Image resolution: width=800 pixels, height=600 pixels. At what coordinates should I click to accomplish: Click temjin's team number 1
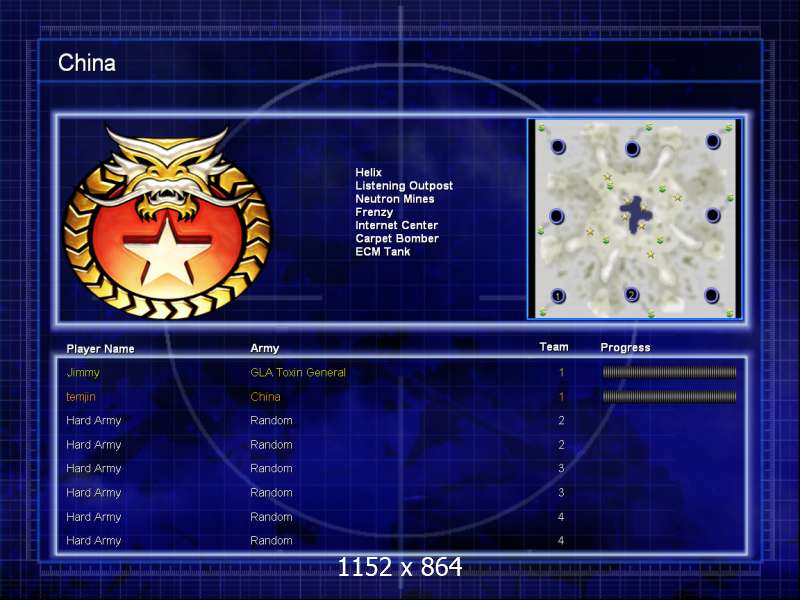click(x=561, y=396)
